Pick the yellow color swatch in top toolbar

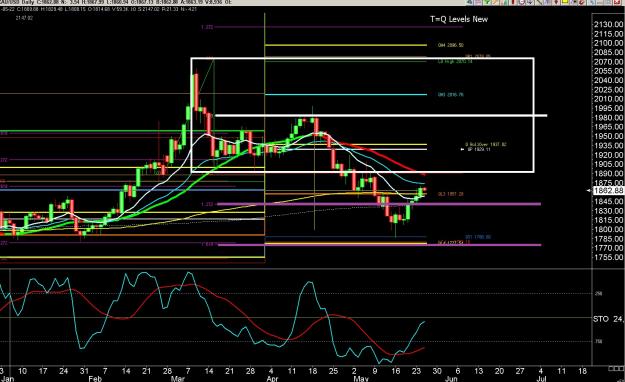[565, 2]
